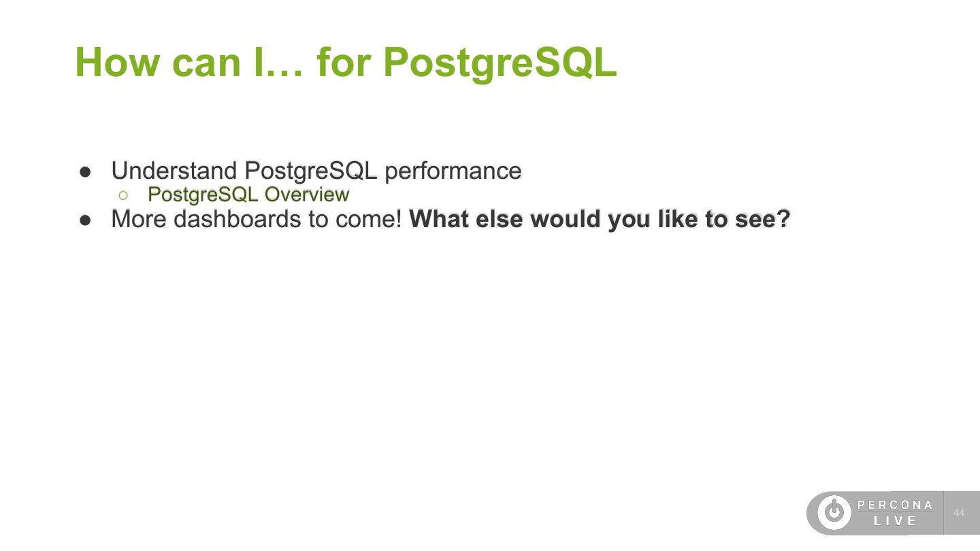Click PostgreSQL in the first bullet line
The width and height of the screenshot is (980, 551).
click(310, 171)
